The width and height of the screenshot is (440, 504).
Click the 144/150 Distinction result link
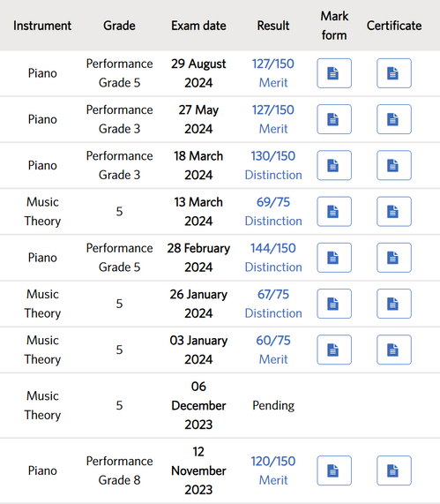(x=273, y=258)
